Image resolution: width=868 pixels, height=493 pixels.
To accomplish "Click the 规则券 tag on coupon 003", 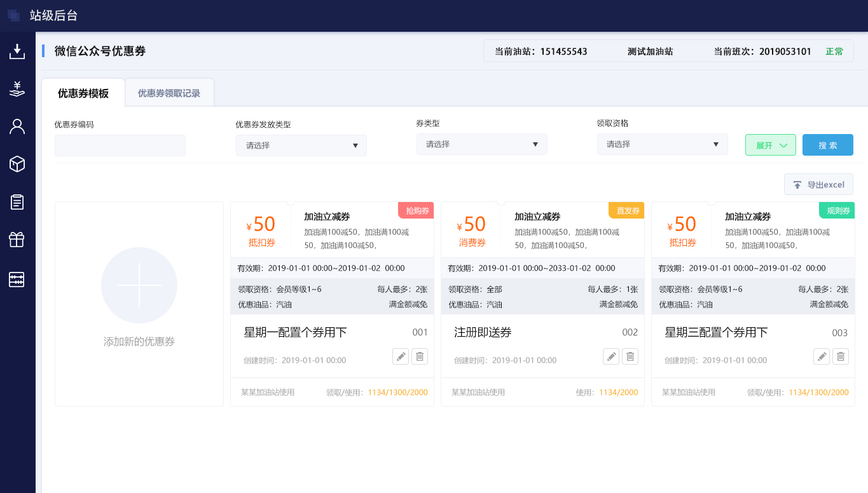I will click(x=837, y=210).
